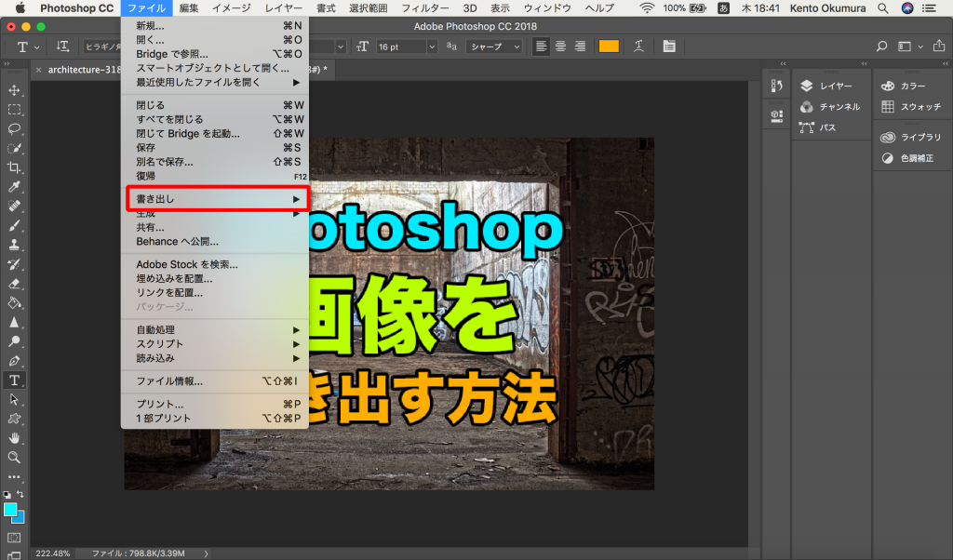Swap foreground and background colors
This screenshot has height=560, width=953.
click(x=20, y=494)
